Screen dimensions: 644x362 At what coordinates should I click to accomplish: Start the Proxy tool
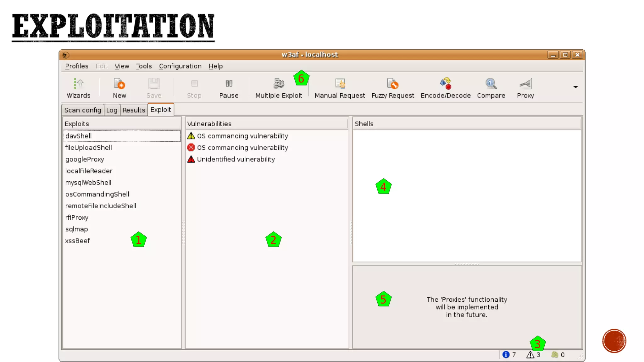525,88
